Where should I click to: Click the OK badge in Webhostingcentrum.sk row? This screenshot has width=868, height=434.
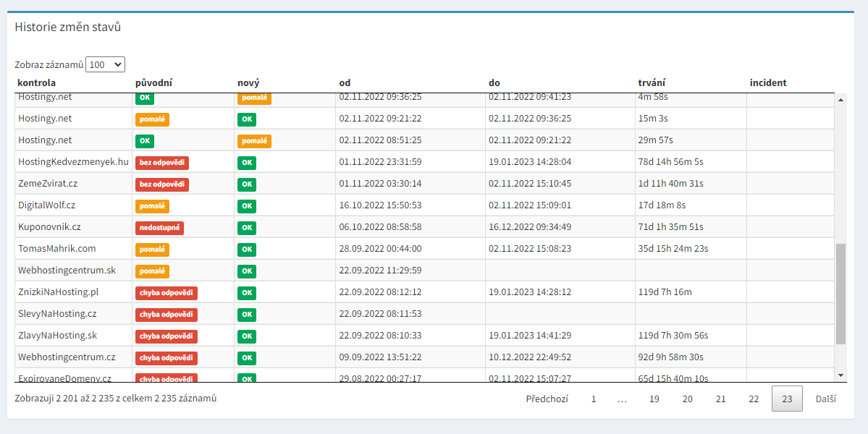click(x=247, y=271)
